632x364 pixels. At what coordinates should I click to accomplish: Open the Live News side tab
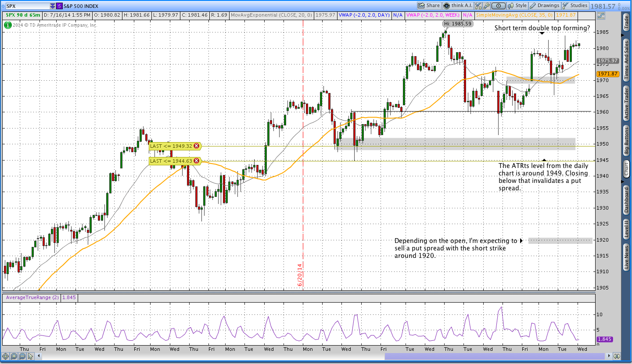click(627, 257)
